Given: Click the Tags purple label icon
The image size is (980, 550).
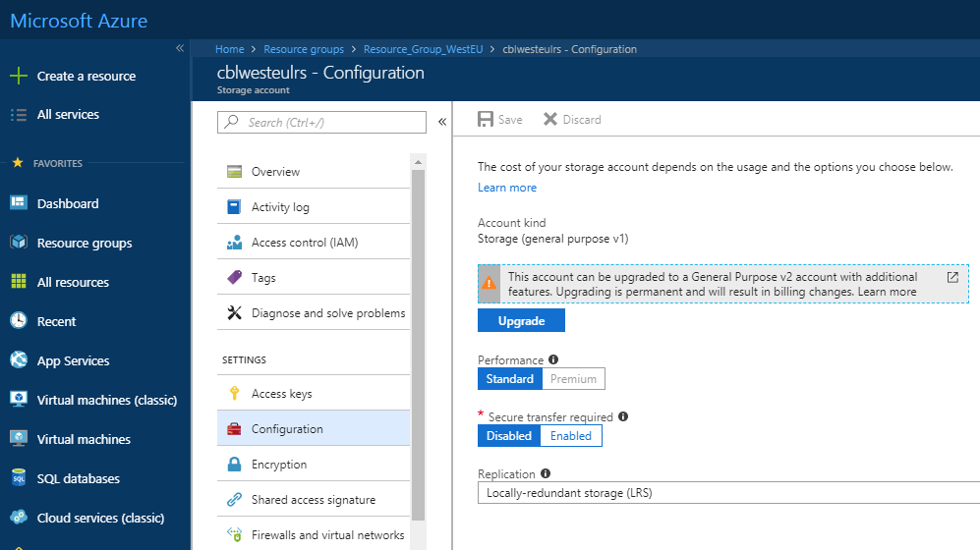Looking at the screenshot, I should point(234,278).
